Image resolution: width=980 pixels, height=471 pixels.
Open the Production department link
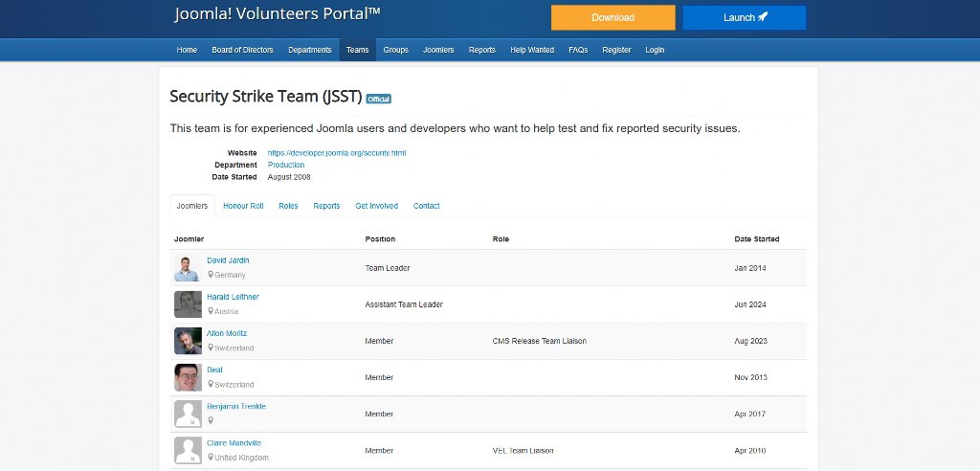coord(286,165)
